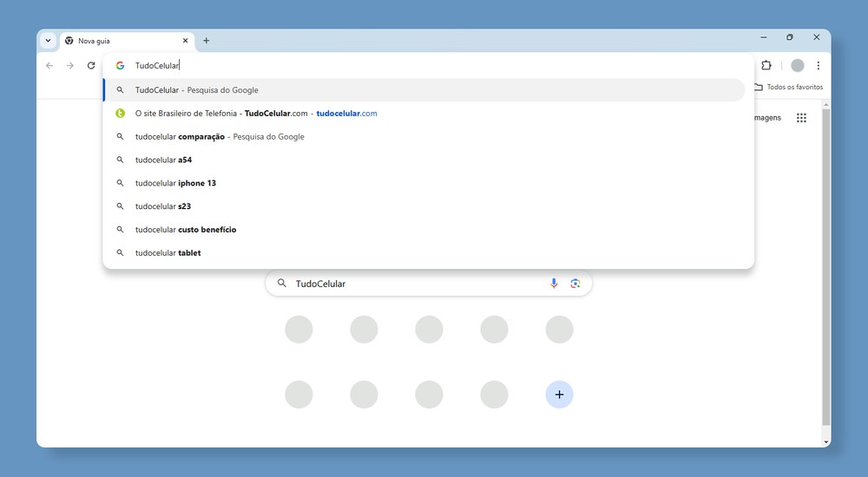Select the tudocelular custo benefício suggestion
868x477 pixels.
point(186,230)
